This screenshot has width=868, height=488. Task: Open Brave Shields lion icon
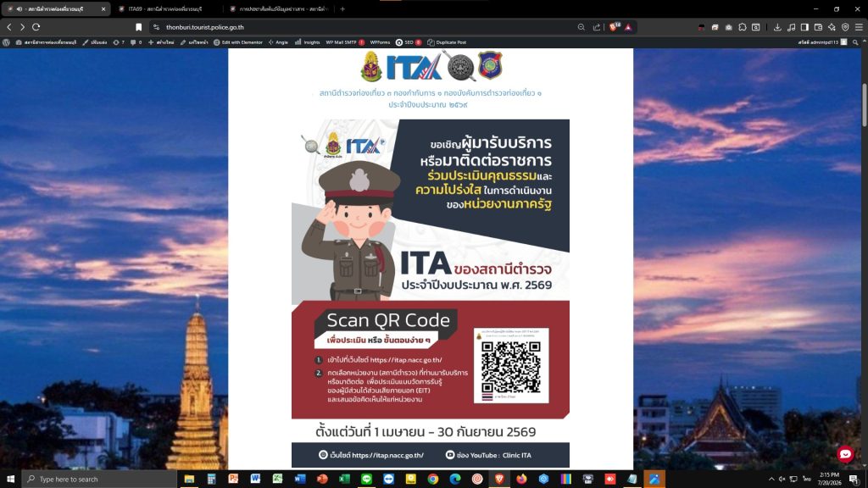pos(614,27)
